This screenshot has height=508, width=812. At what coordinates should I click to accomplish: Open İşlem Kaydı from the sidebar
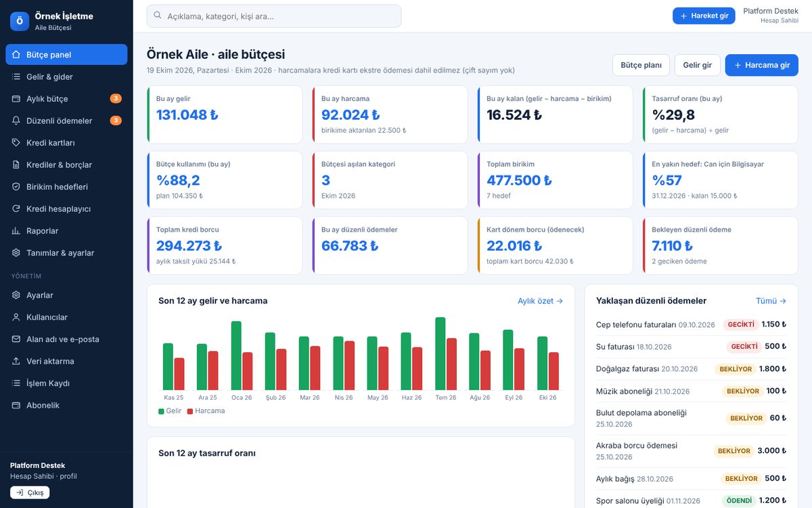pos(66,383)
